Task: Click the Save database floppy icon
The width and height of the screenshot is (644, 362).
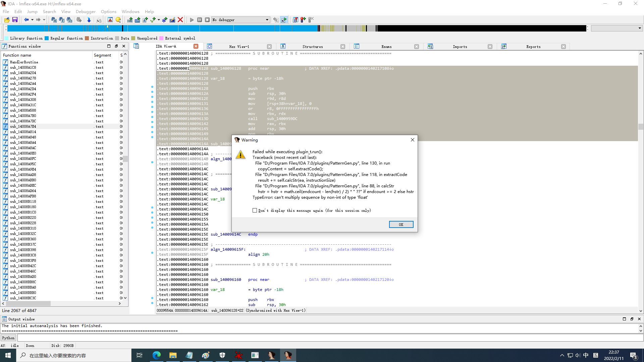Action: click(15, 20)
